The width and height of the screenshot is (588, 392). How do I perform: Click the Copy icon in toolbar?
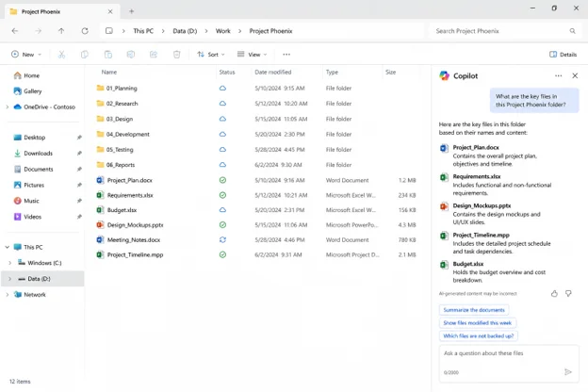point(85,55)
